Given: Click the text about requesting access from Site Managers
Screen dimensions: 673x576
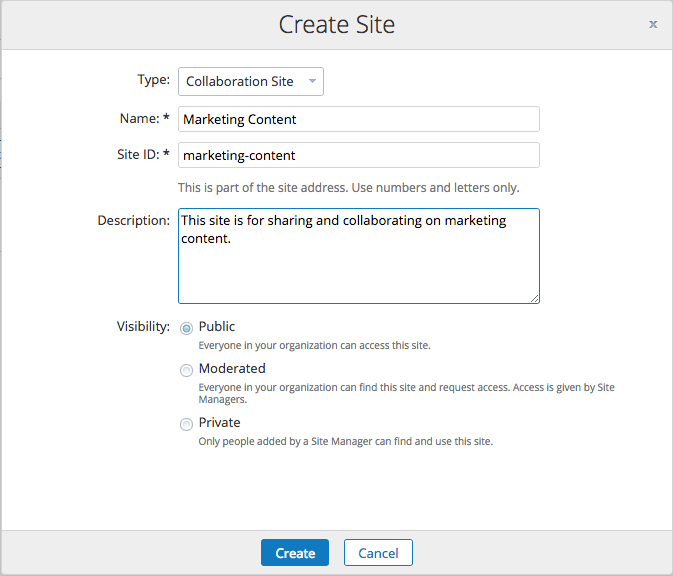Looking at the screenshot, I should [406, 393].
